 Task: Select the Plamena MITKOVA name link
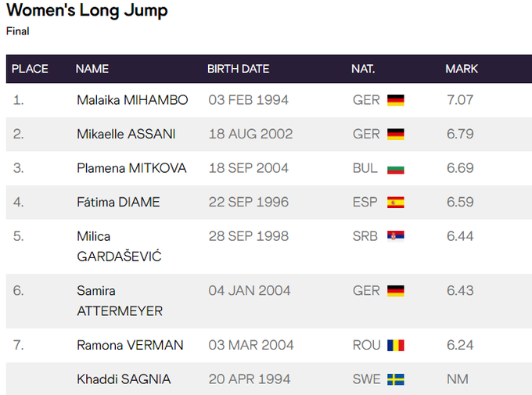(132, 168)
